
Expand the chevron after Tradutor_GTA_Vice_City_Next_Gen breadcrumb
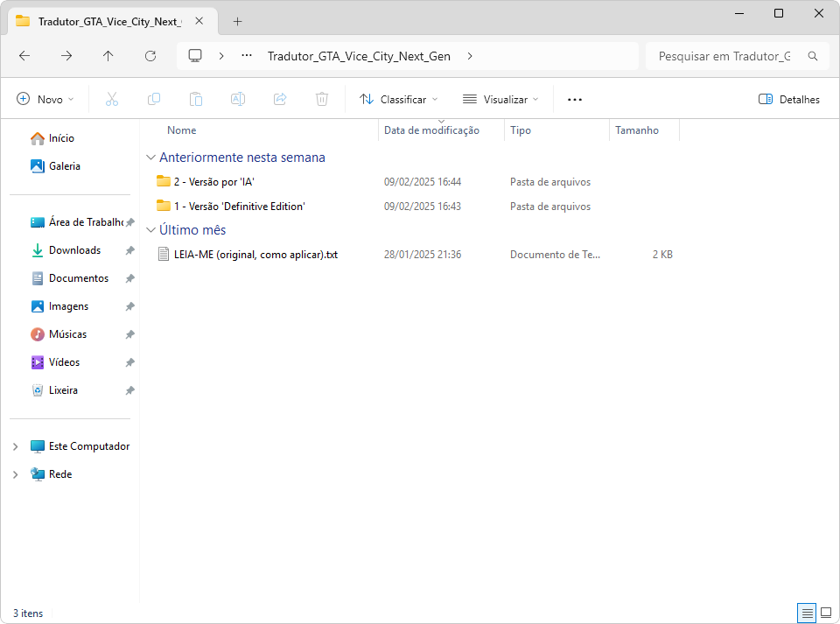470,56
